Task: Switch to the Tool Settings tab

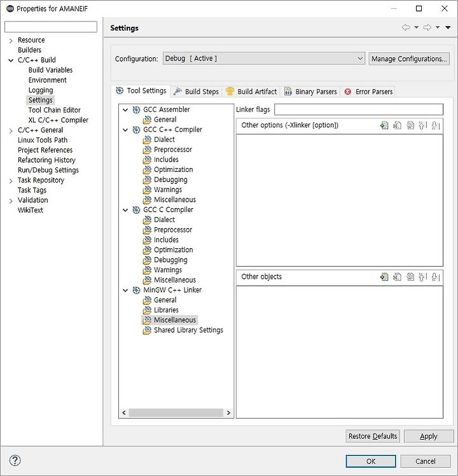Action: pyautogui.click(x=141, y=91)
